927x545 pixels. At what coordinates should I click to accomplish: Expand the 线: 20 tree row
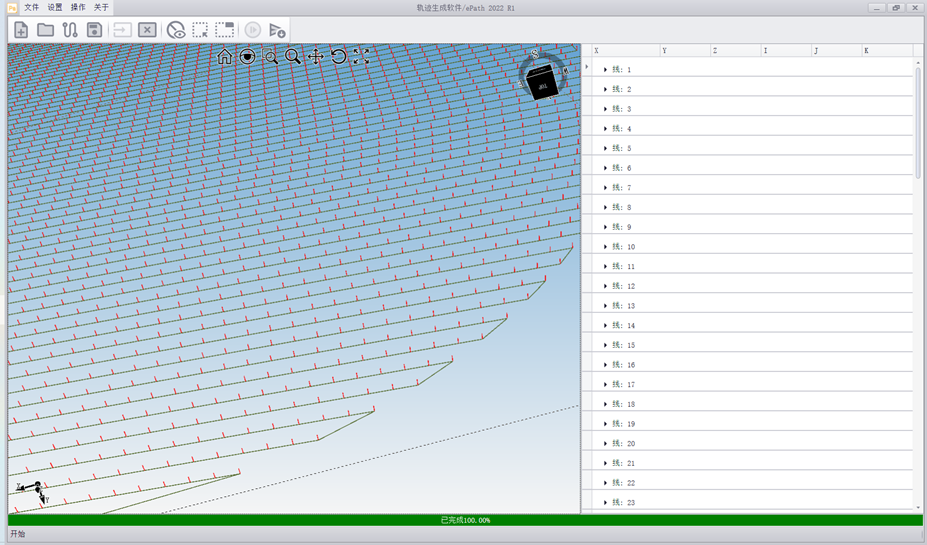(x=606, y=444)
